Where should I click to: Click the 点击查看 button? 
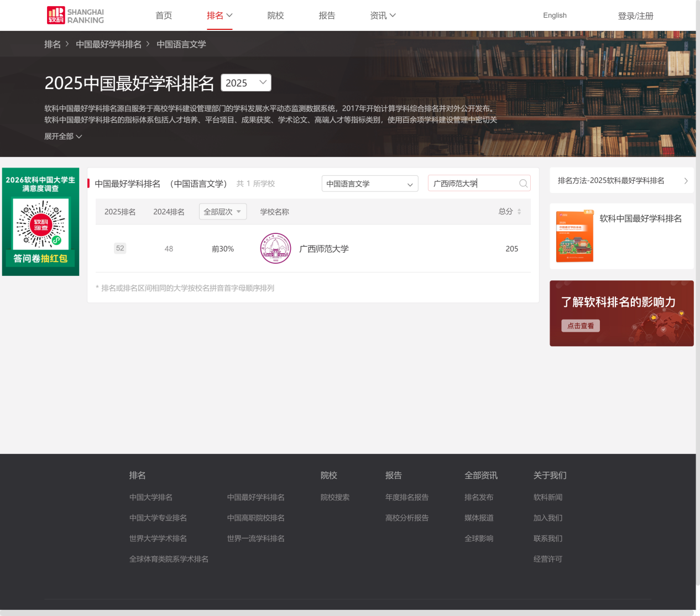(581, 326)
